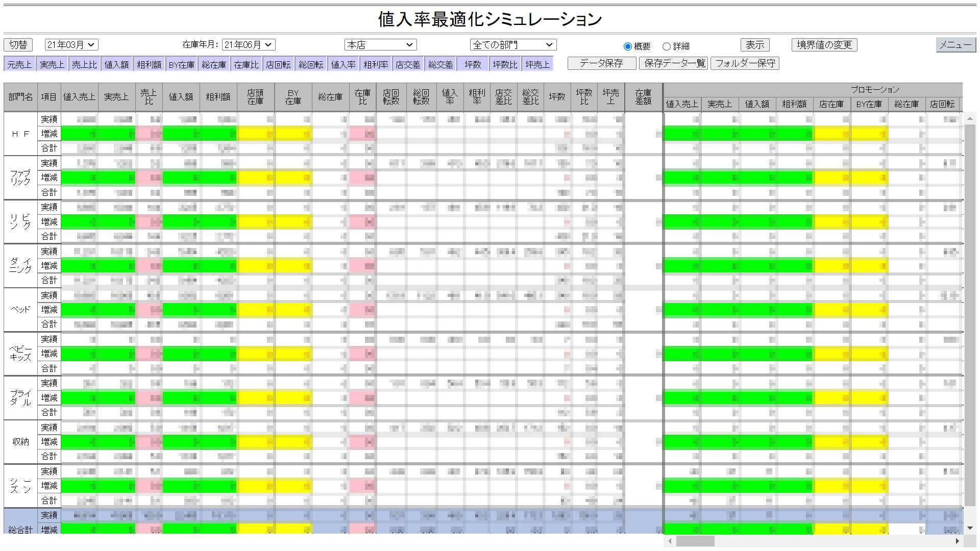The image size is (980, 551).
Task: Click the horizontal scrollbar thumb
Action: point(695,541)
